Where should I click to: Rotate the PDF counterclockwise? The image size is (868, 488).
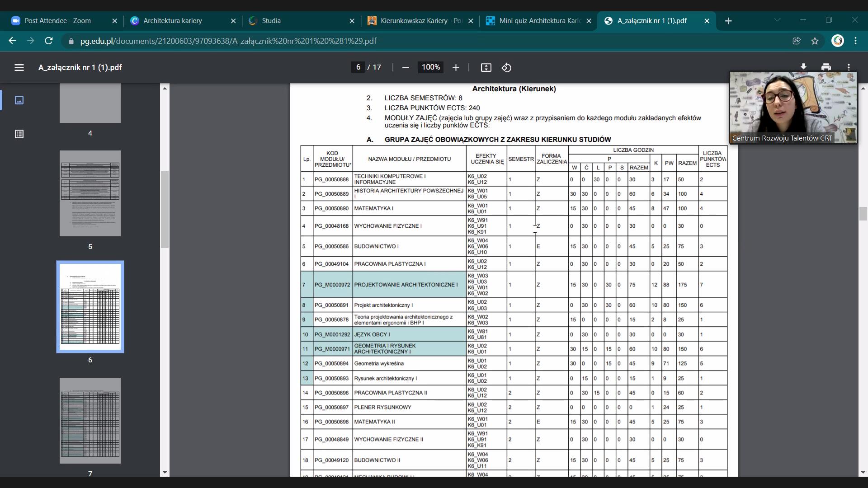(x=506, y=67)
